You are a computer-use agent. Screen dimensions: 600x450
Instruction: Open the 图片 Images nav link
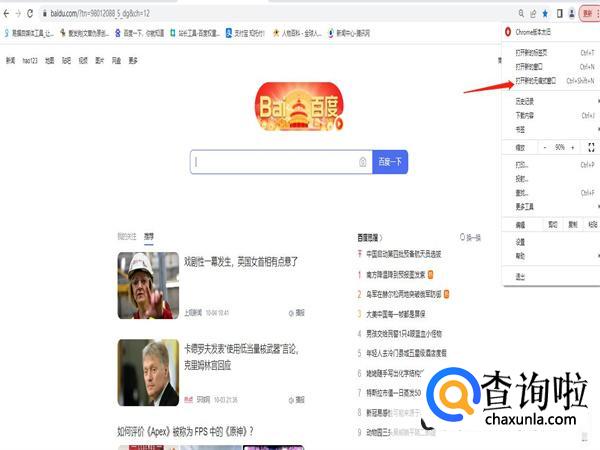coord(99,60)
